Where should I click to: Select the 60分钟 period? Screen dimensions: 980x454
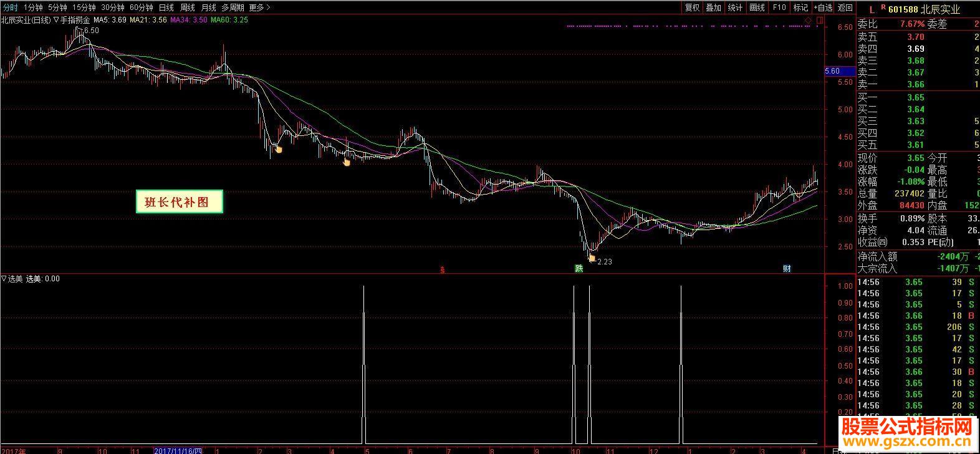pos(141,7)
